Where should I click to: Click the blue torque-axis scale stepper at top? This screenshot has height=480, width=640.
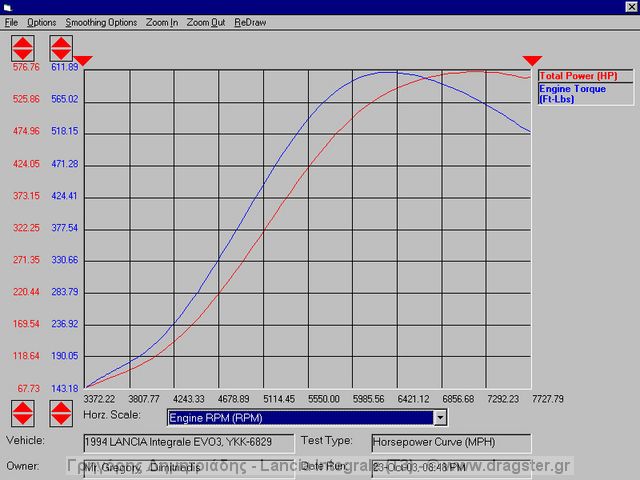(60, 48)
